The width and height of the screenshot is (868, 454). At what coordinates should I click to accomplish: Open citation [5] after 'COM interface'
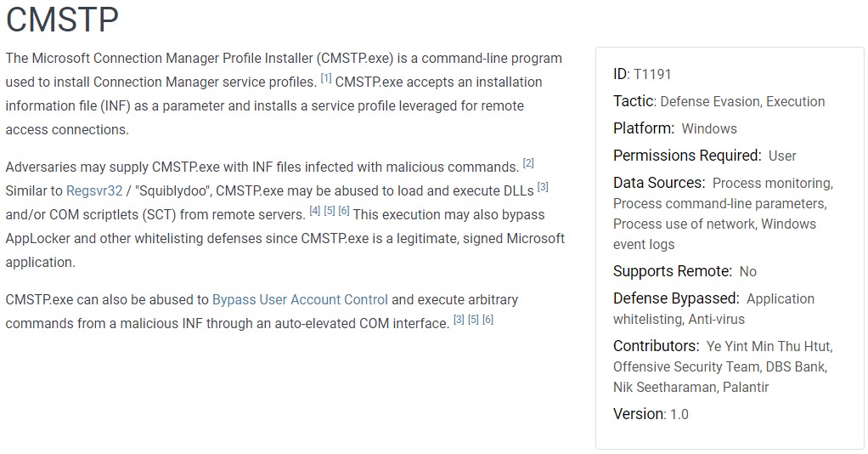(x=473, y=320)
